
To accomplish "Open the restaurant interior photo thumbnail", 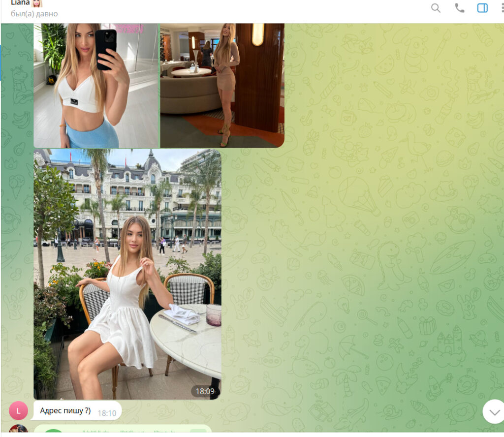I will [222, 85].
